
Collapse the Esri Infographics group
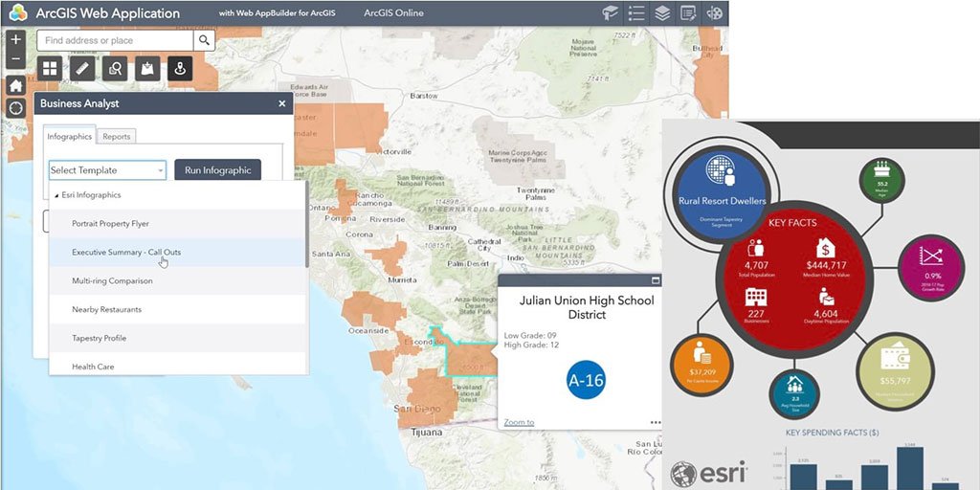(x=57, y=195)
